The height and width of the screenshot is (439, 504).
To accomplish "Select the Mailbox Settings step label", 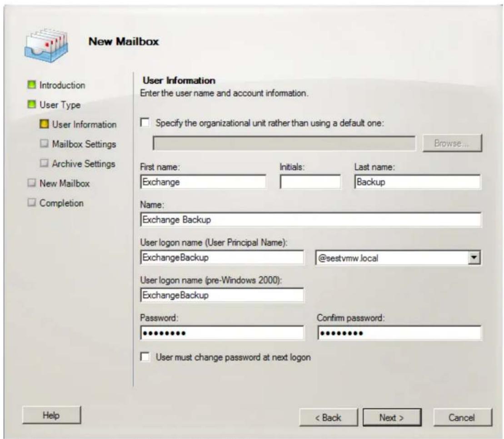I will (84, 144).
